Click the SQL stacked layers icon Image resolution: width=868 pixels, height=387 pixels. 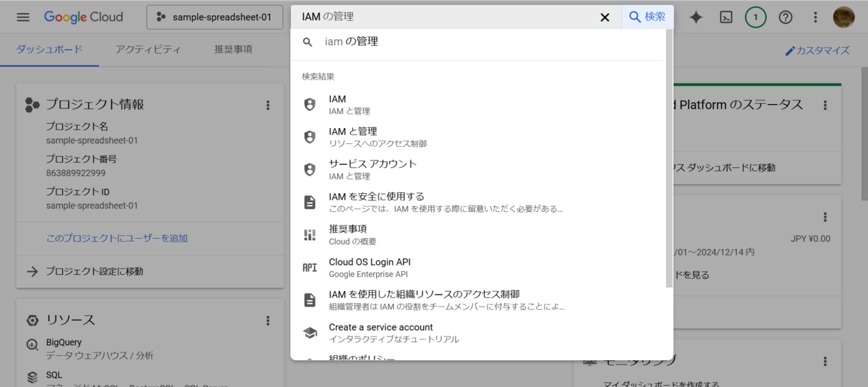pyautogui.click(x=32, y=377)
